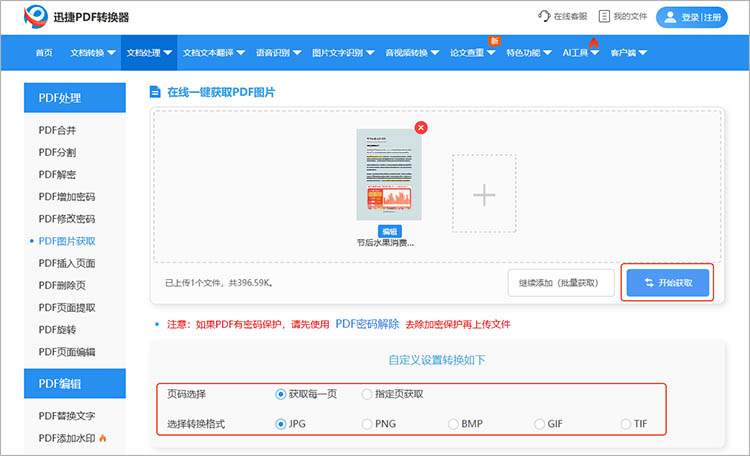Choose JPG as conversion format

pos(281,424)
